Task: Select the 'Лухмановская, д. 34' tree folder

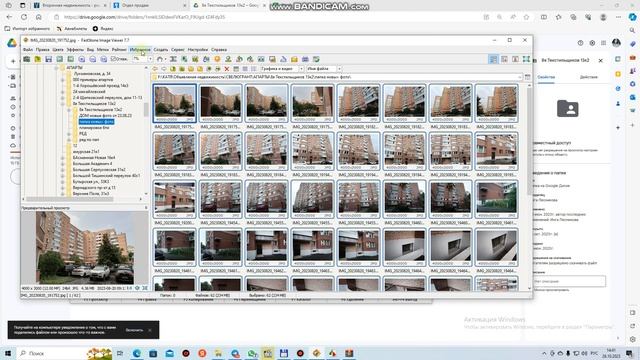Action: tap(92, 74)
